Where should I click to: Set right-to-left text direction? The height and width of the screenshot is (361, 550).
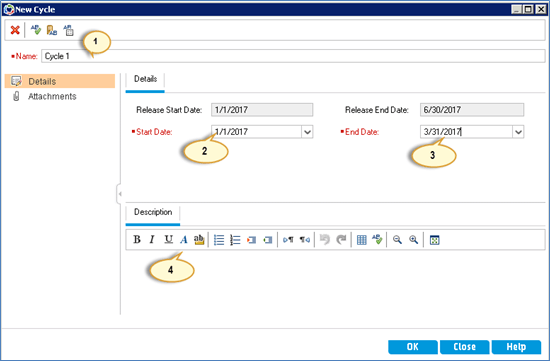pyautogui.click(x=304, y=240)
